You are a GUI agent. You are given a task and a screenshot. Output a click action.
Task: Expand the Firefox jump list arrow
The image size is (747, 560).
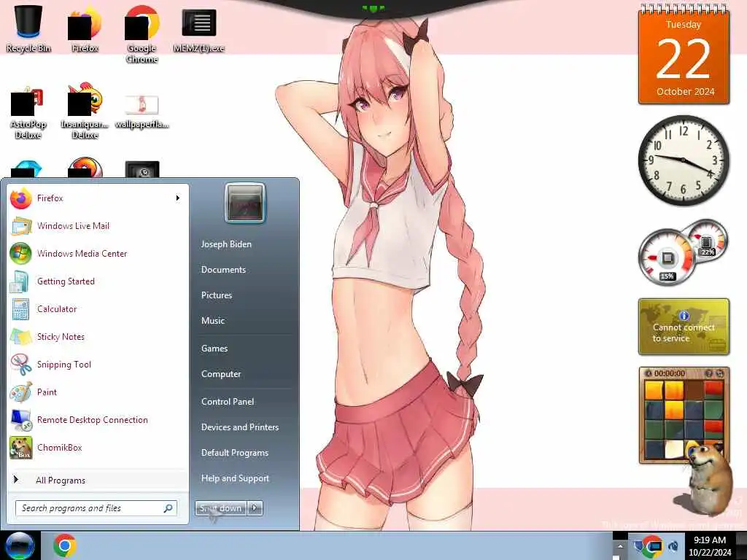pos(178,198)
